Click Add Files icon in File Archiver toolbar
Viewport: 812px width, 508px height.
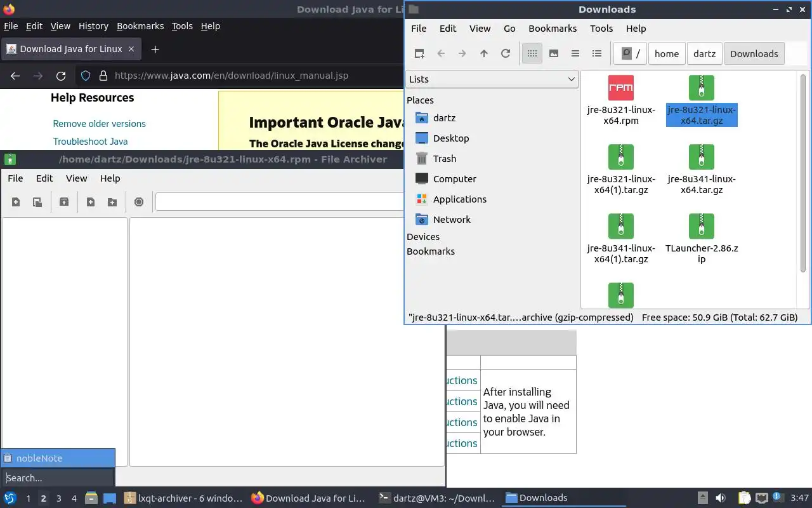pyautogui.click(x=91, y=202)
